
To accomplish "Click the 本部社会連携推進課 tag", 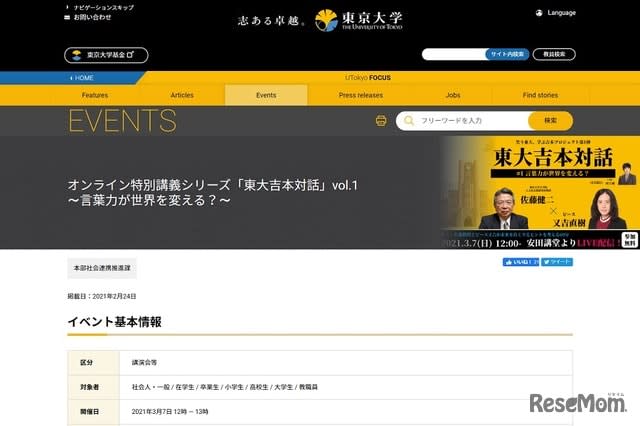I will point(102,268).
